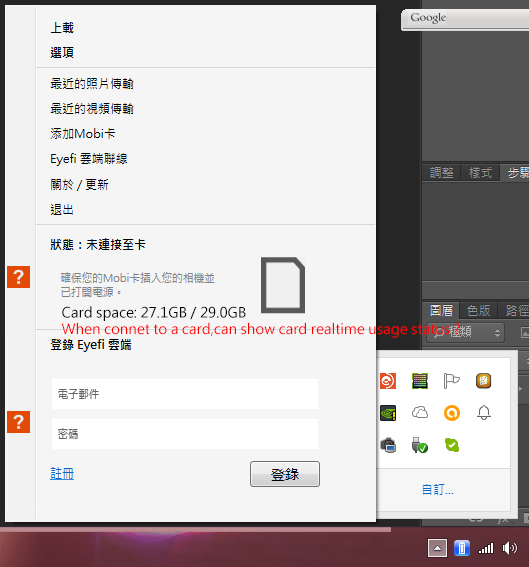529x567 pixels.
Task: Open the 選項 options entry
Action: point(62,53)
